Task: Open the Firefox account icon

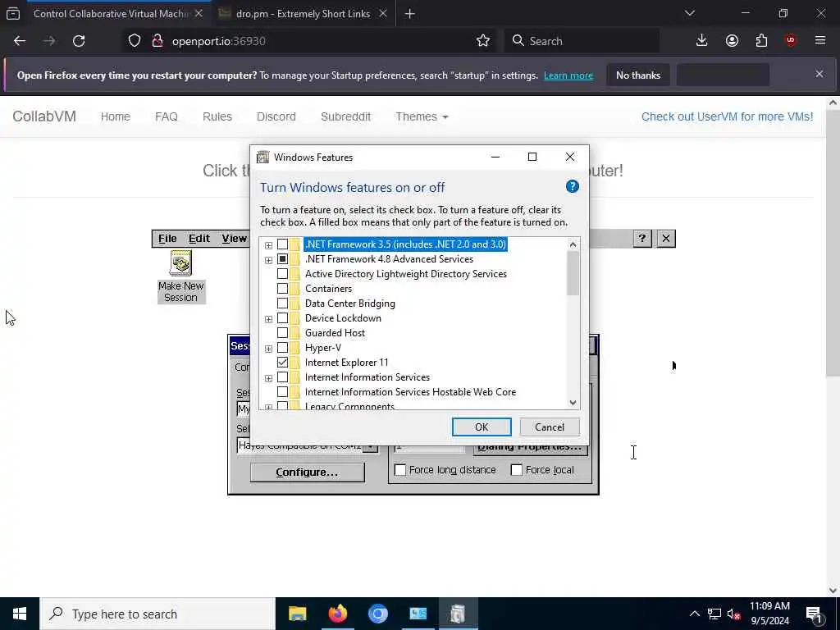Action: 732,41
